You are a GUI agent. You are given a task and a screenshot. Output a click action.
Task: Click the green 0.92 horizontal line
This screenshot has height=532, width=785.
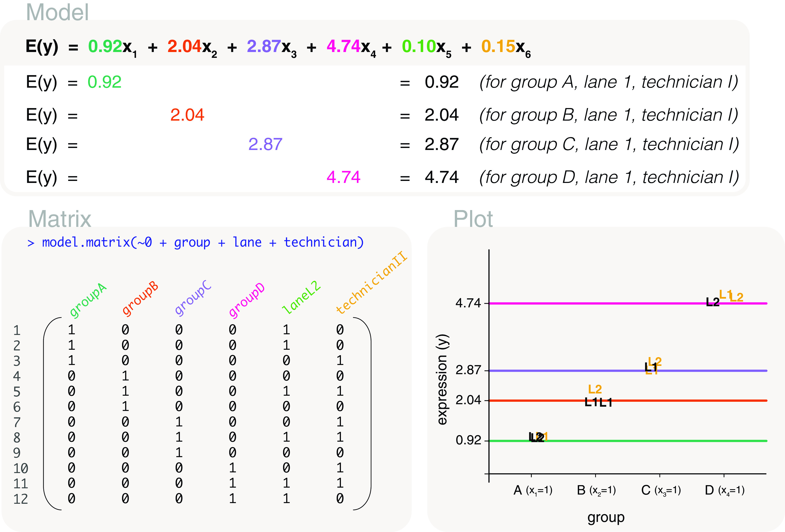628,441
